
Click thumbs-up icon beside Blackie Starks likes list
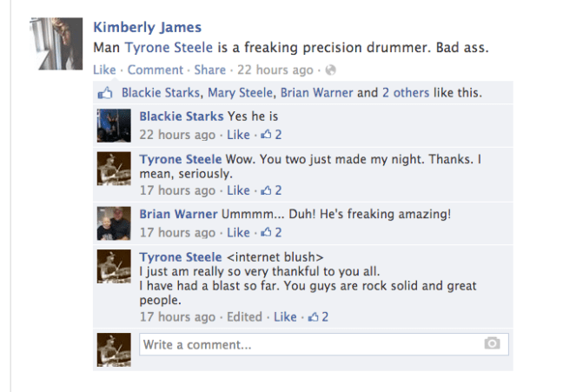coord(106,92)
